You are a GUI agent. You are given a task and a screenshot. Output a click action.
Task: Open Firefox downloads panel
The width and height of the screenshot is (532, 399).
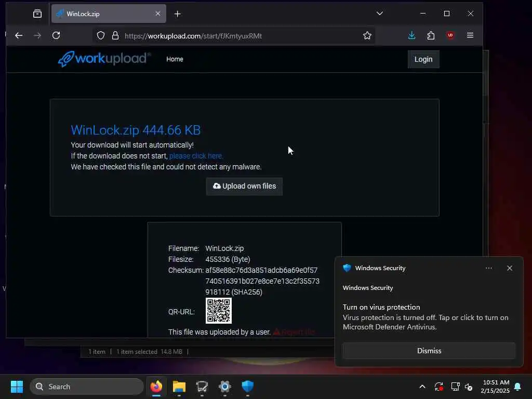click(x=411, y=35)
